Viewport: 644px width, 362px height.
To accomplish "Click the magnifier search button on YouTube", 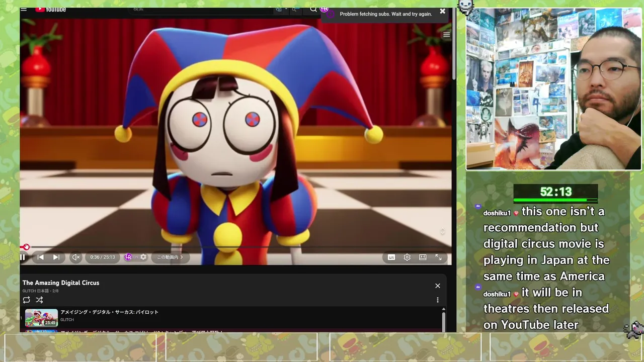I will [313, 9].
